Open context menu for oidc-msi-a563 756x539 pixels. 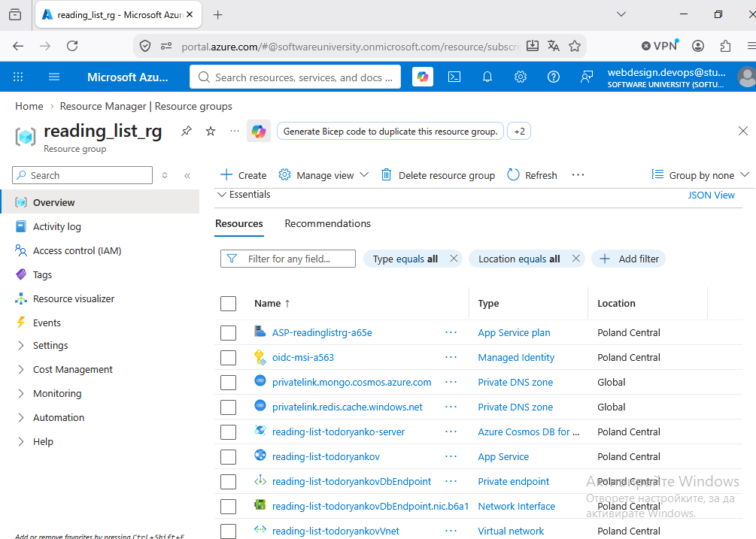[451, 357]
